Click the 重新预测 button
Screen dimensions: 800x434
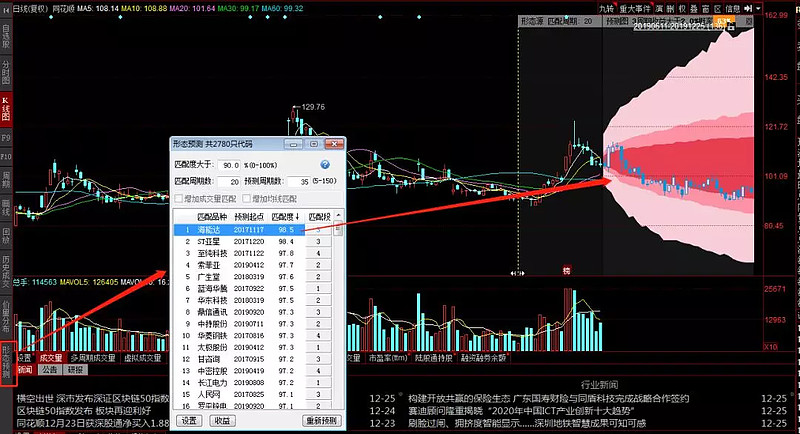[321, 421]
